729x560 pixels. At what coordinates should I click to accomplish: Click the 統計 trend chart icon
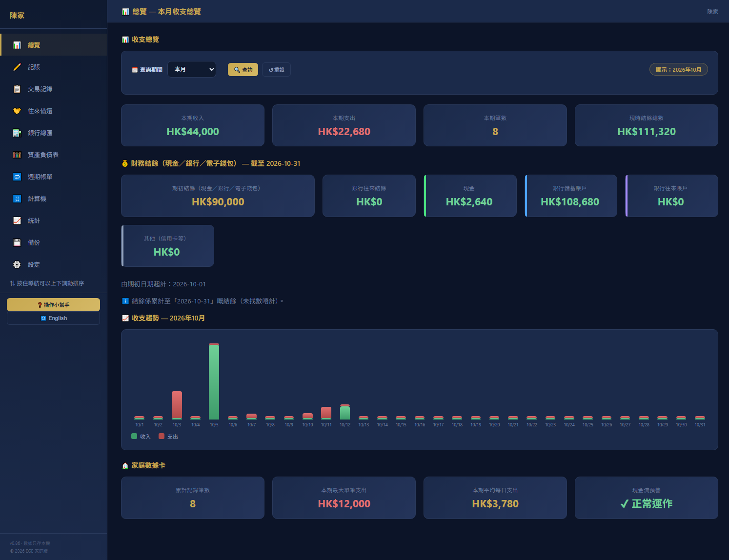[17, 220]
